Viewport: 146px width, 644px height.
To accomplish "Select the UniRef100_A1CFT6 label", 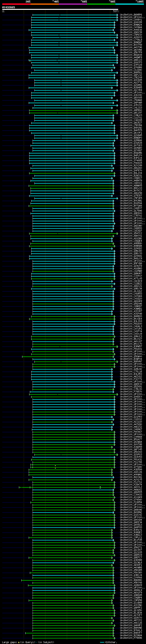I will coord(131,82).
